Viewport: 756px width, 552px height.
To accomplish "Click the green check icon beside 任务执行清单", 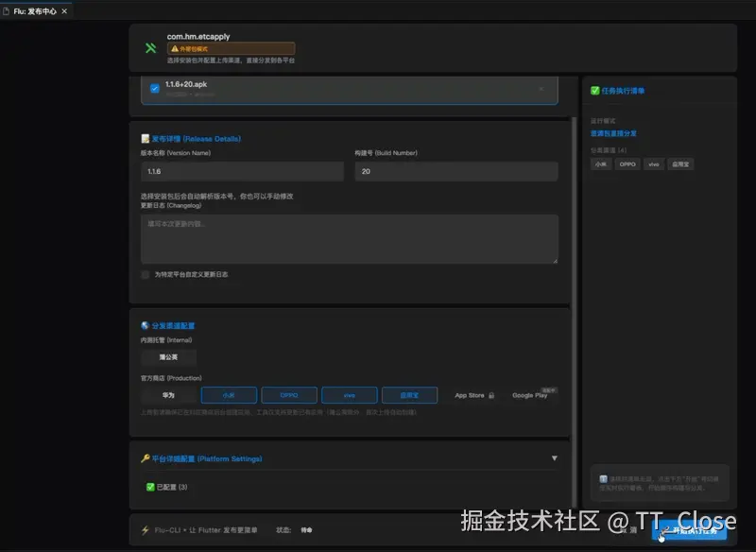I will coord(595,91).
